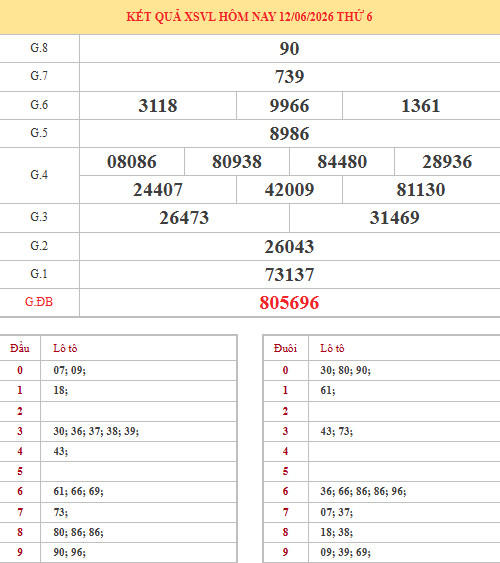Select the G.2 prize label
500x563 pixels.
(x=39, y=246)
